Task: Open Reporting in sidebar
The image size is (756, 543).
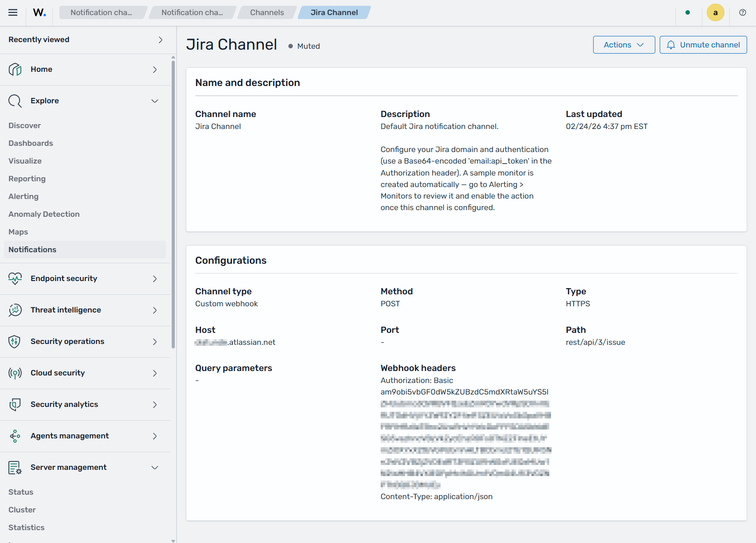Action: 27,179
